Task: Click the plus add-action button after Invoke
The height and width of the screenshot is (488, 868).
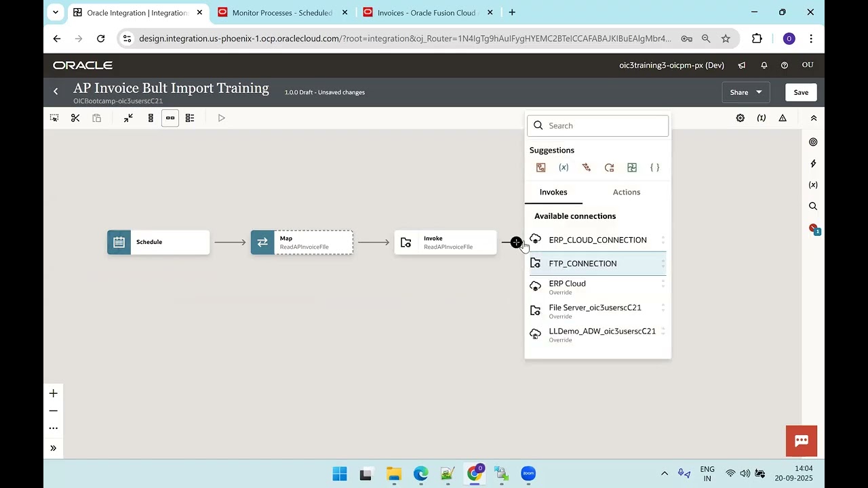Action: (516, 243)
